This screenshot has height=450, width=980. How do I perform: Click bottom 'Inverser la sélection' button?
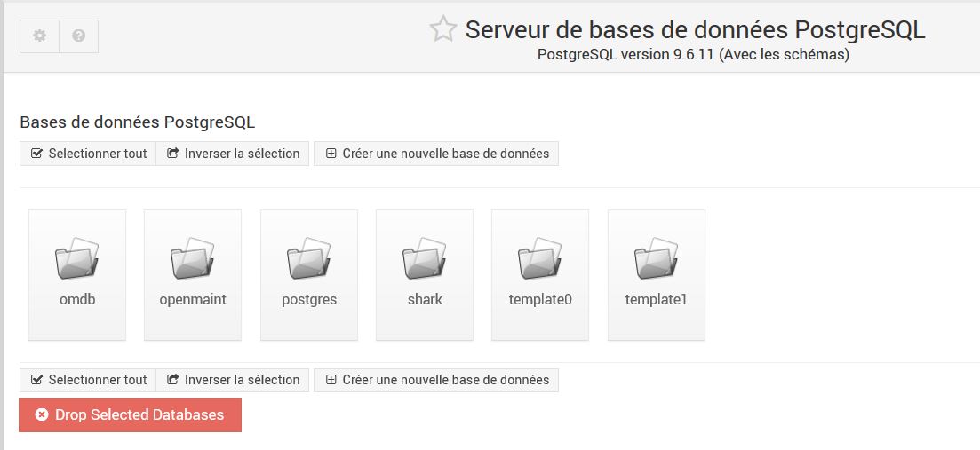233,380
